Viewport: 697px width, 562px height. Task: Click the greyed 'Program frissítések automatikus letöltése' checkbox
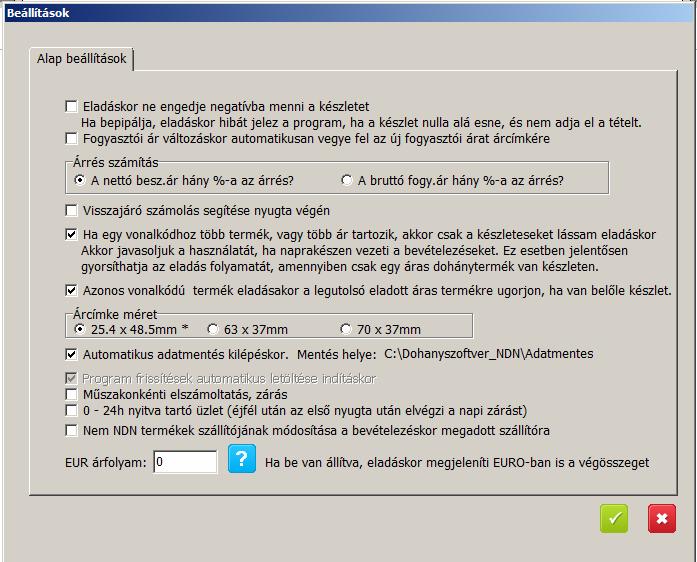[71, 378]
